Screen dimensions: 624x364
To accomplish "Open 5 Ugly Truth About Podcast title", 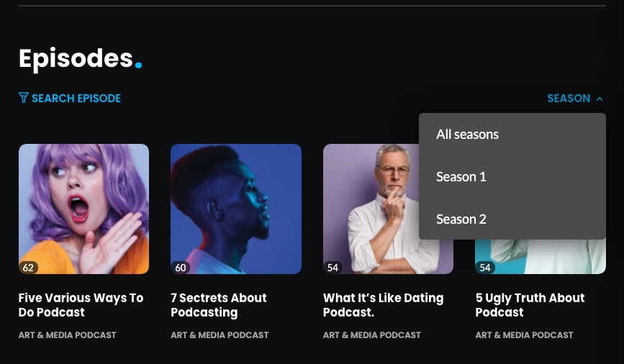I will [530, 305].
